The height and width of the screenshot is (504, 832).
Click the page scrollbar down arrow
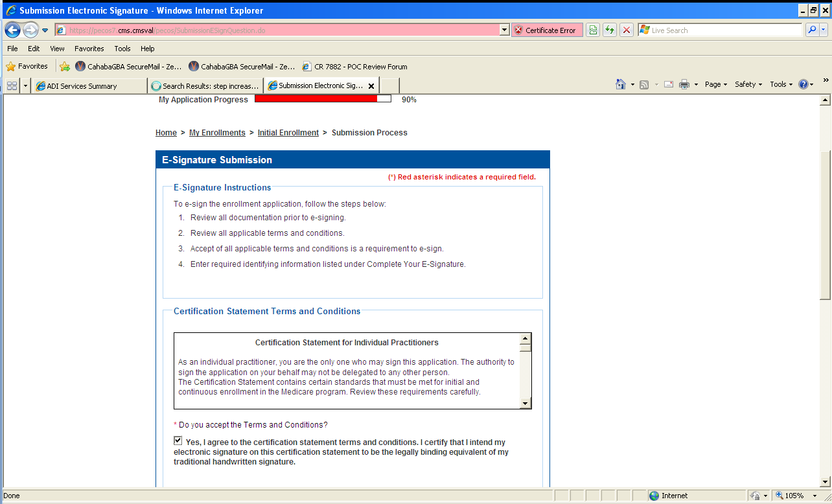point(826,482)
